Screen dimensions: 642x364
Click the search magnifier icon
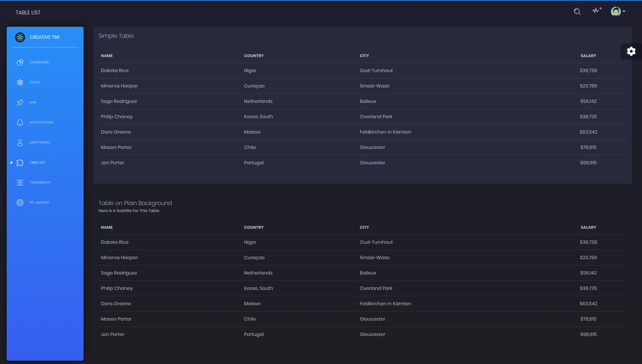pyautogui.click(x=577, y=12)
